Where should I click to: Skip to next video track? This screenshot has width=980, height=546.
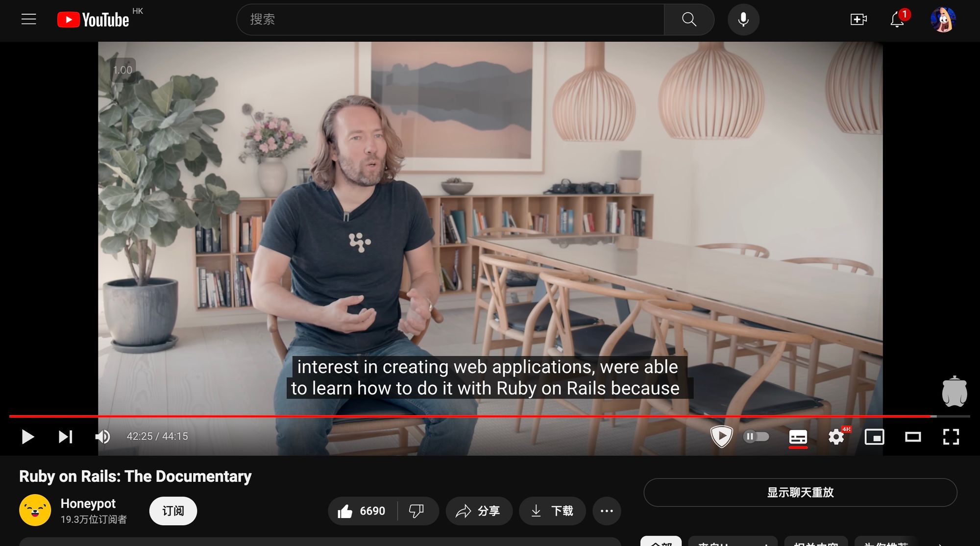[65, 436]
